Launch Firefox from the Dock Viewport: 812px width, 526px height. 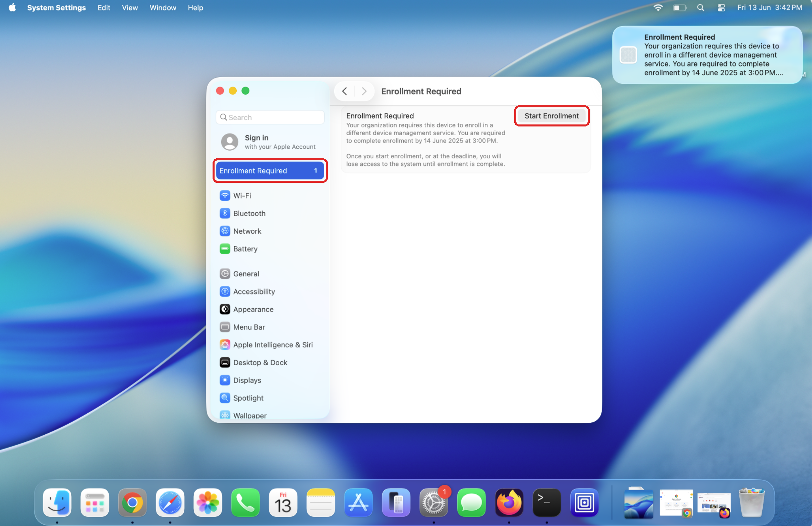(x=509, y=503)
